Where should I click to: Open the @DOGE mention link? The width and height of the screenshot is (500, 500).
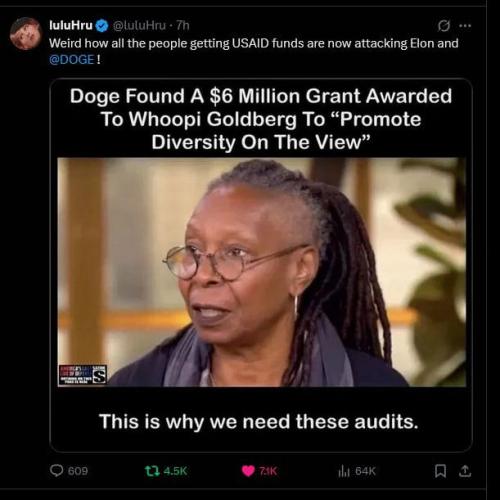(72, 60)
